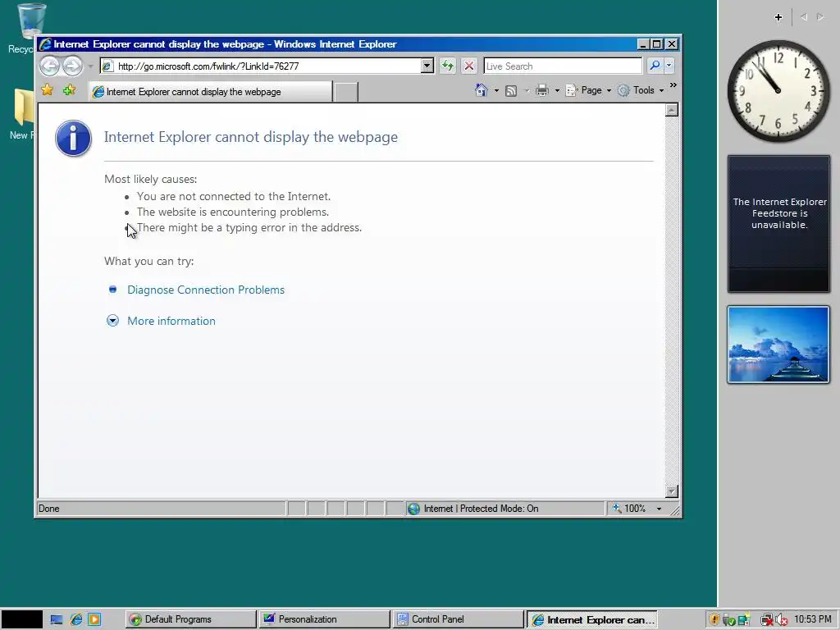
Task: Click the taskbar clock 10:53 PM
Action: pyautogui.click(x=813, y=619)
